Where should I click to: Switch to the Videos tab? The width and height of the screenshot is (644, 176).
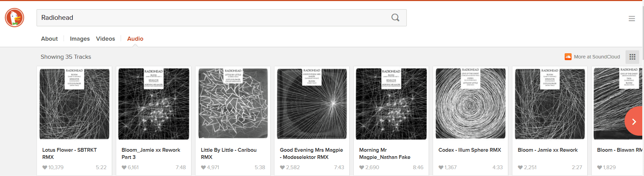(105, 39)
